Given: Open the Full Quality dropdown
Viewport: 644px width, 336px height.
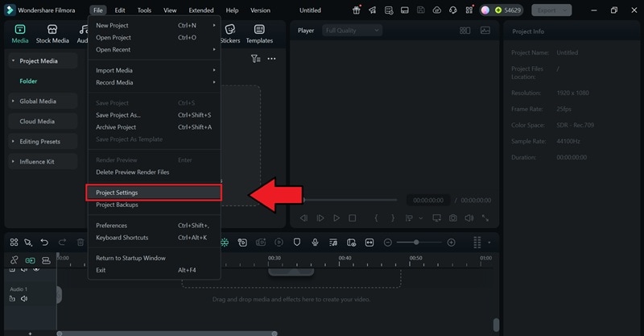Looking at the screenshot, I should pyautogui.click(x=353, y=31).
